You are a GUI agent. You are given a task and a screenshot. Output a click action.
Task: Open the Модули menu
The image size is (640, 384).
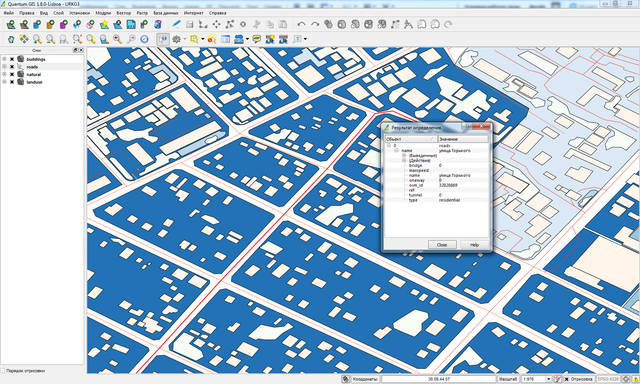[x=103, y=13]
